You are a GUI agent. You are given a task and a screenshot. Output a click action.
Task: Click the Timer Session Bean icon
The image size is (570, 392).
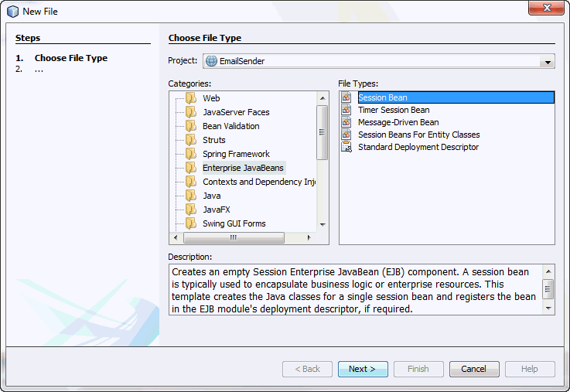point(346,110)
